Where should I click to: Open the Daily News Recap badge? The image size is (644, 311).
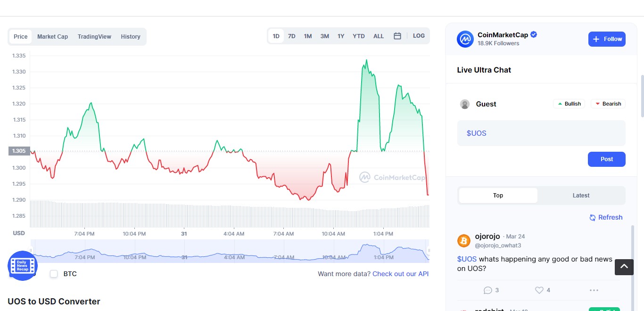click(x=22, y=266)
